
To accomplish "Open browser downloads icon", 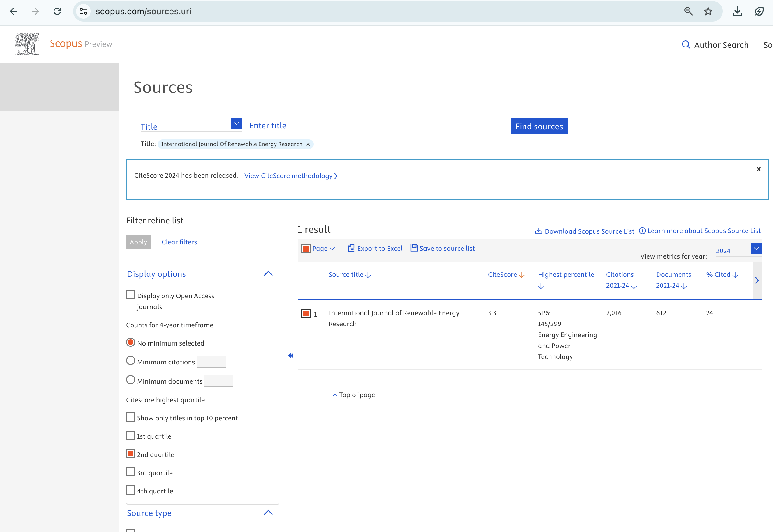I will (737, 11).
